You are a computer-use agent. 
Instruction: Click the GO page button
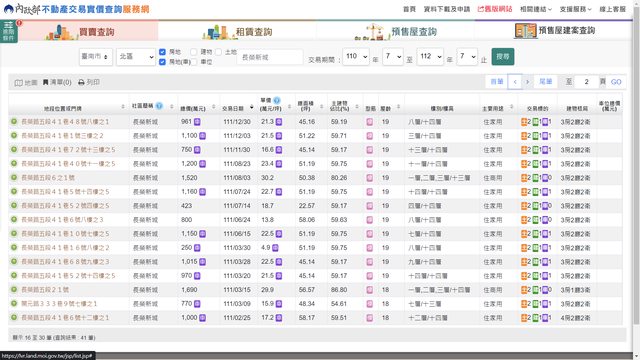pyautogui.click(x=616, y=82)
